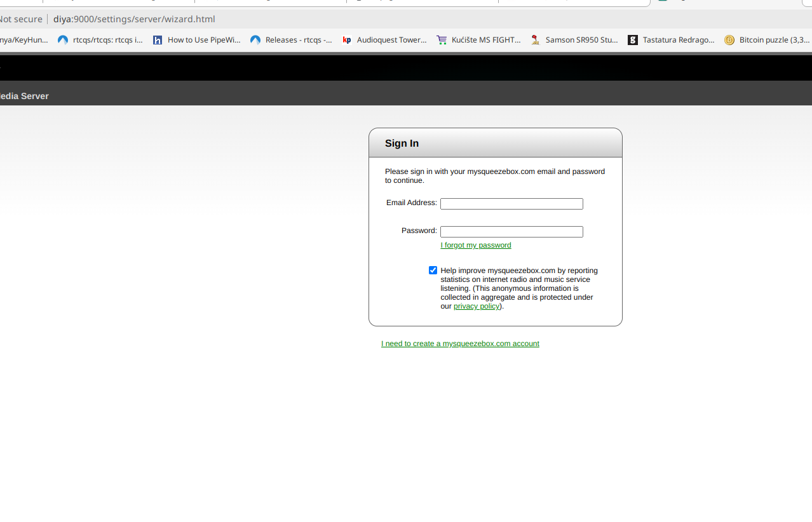The height and width of the screenshot is (522, 812).
Task: Open the privacy policy link
Action: click(x=477, y=306)
